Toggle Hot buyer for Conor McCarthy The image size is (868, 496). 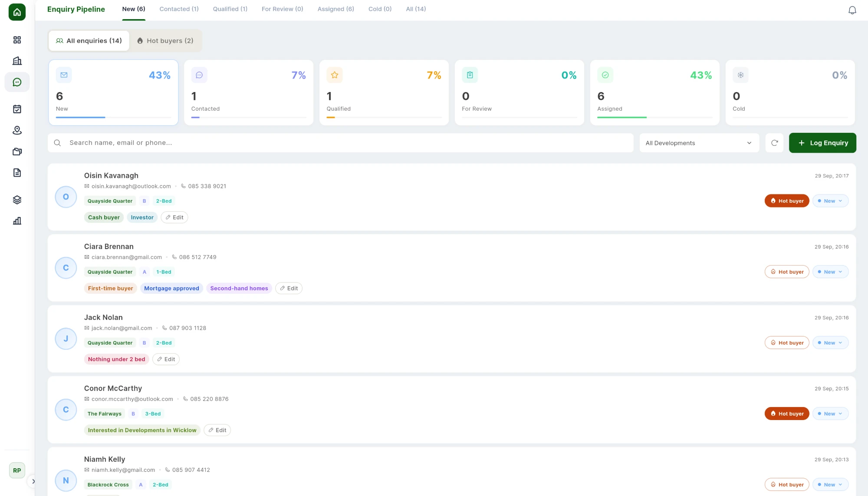pyautogui.click(x=787, y=414)
